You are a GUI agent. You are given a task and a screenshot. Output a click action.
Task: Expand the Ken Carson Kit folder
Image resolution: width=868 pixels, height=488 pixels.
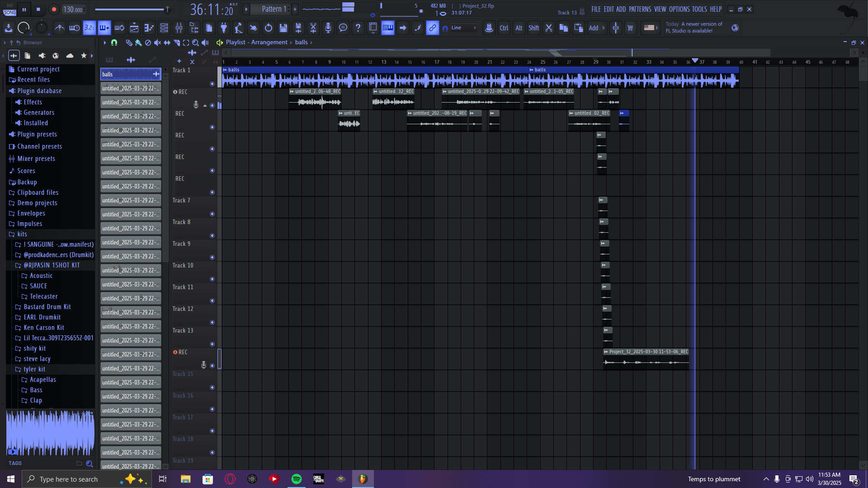tap(43, 328)
